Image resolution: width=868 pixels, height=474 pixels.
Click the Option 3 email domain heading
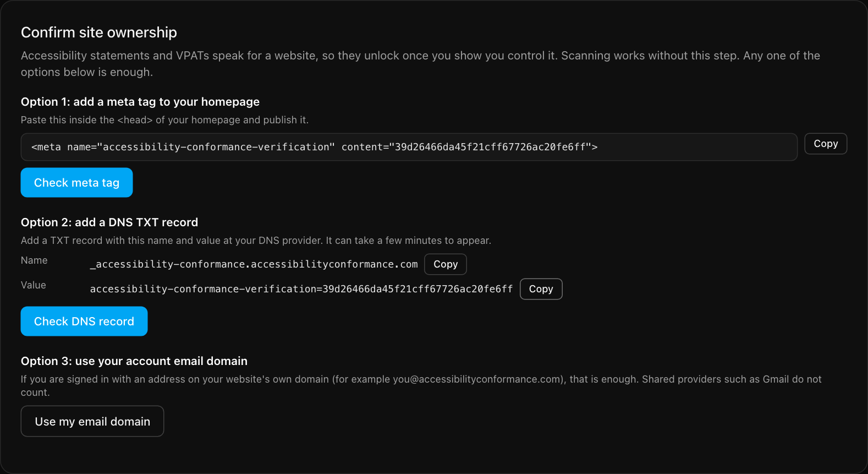pyautogui.click(x=134, y=361)
